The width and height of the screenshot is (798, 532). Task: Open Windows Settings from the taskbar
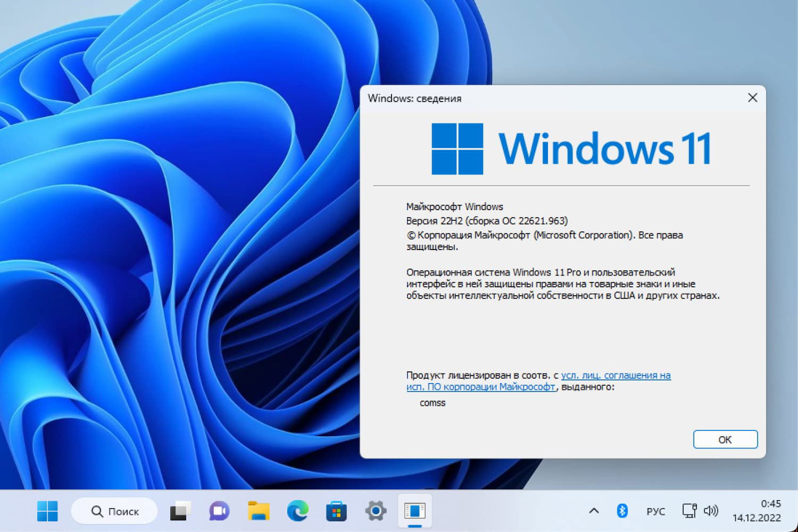coord(375,511)
